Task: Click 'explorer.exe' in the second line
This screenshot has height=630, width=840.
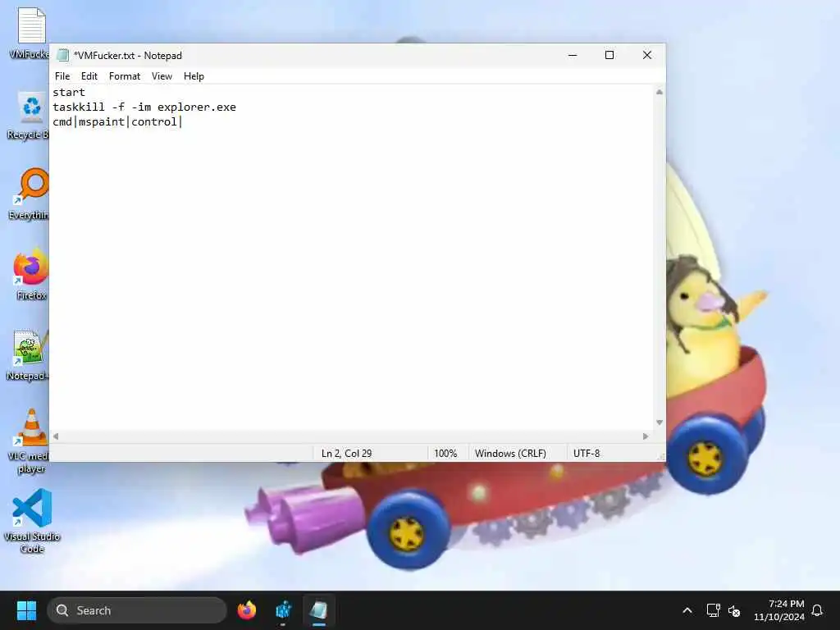Action: [x=197, y=107]
